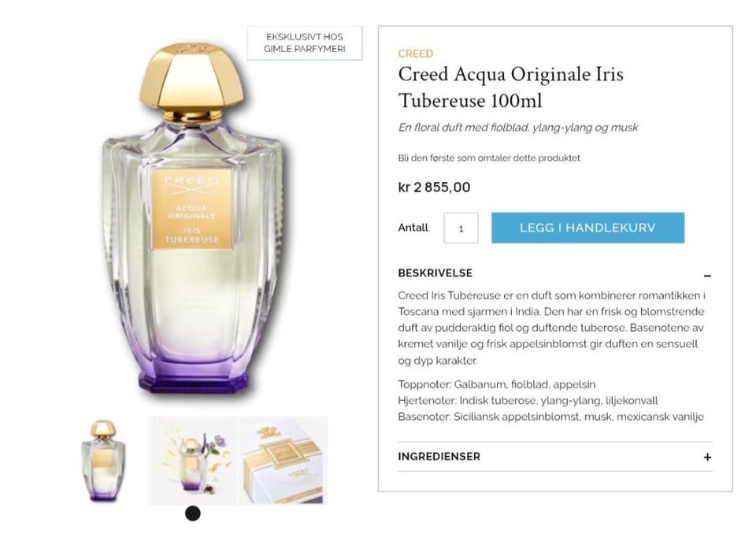
Task: Click the Eksklusivt hos Gimle Parfymeri badge
Action: point(305,43)
